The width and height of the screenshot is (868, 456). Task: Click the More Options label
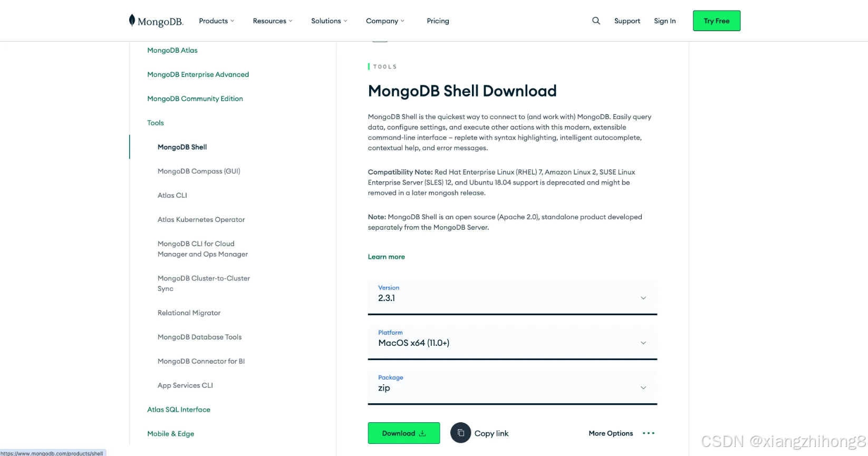coord(611,433)
